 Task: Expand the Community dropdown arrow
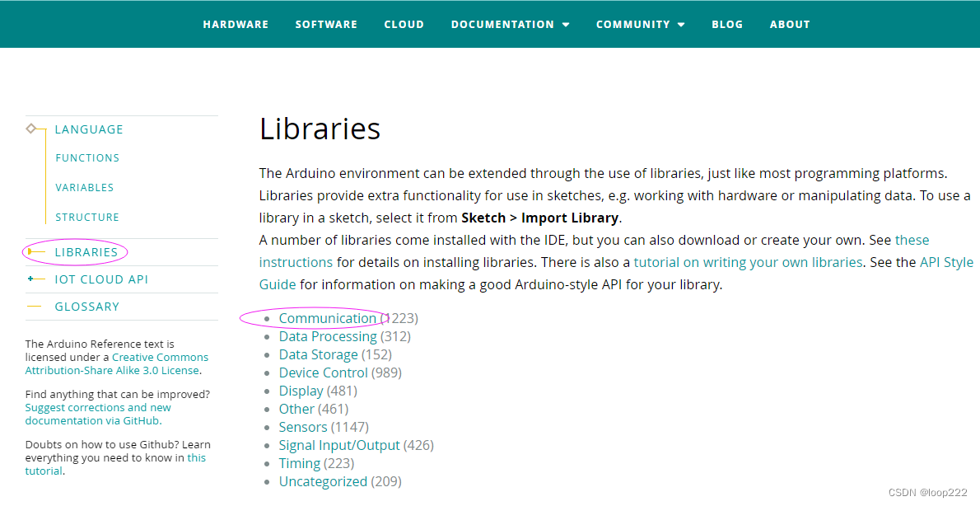681,25
